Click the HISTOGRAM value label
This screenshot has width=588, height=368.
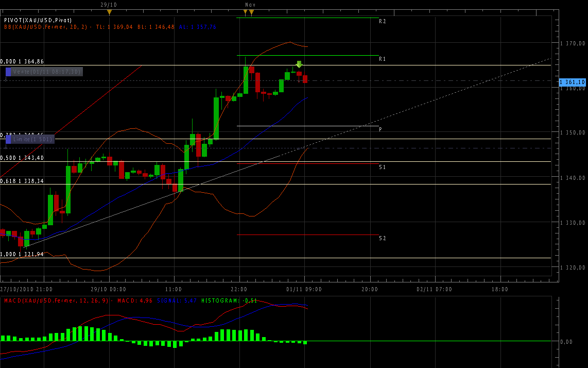229,300
